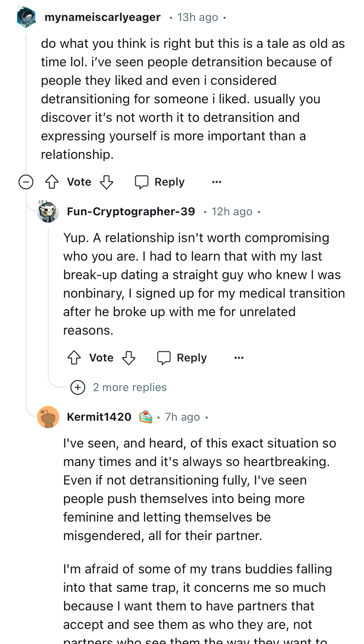Click speech bubble icon under mynameiscarlyeager's comment
Image resolution: width=364 pixels, height=644 pixels.
pos(142,182)
